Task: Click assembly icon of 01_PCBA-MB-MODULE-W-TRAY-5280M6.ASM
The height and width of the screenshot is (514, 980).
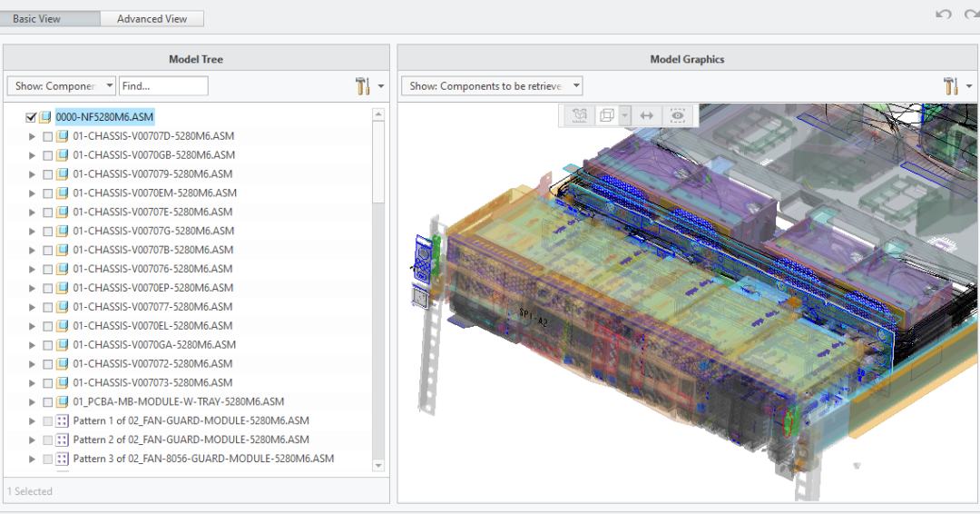Action: tap(63, 401)
